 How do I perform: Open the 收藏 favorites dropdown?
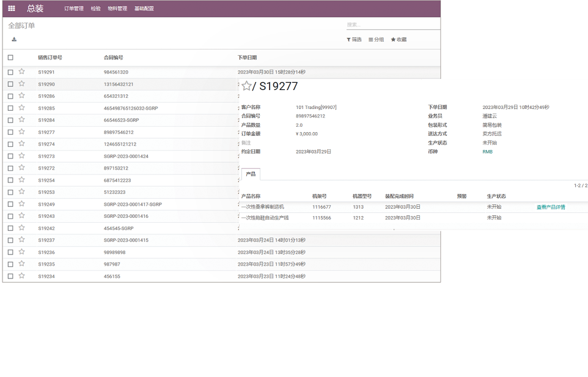point(399,40)
